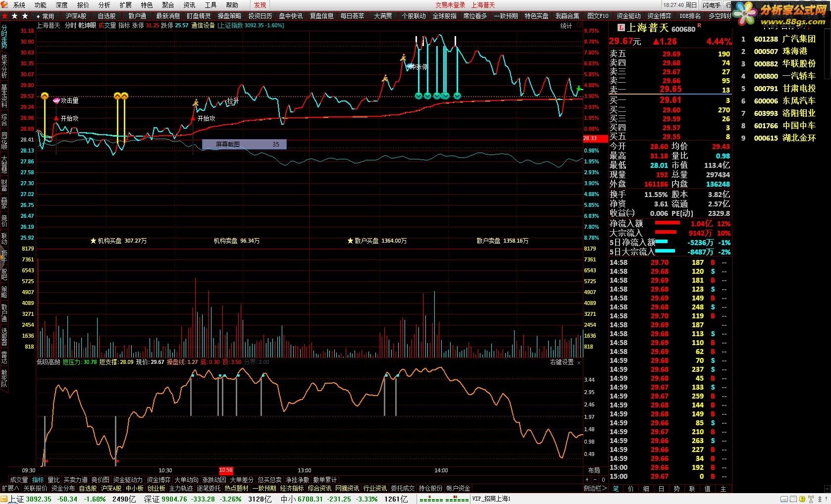Select 分时走势 in left sidebar
Screen dimensions: 831x504
pos(4,36)
